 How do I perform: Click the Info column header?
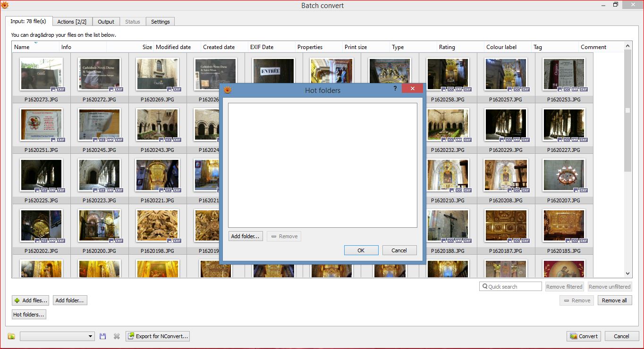pyautogui.click(x=83, y=47)
